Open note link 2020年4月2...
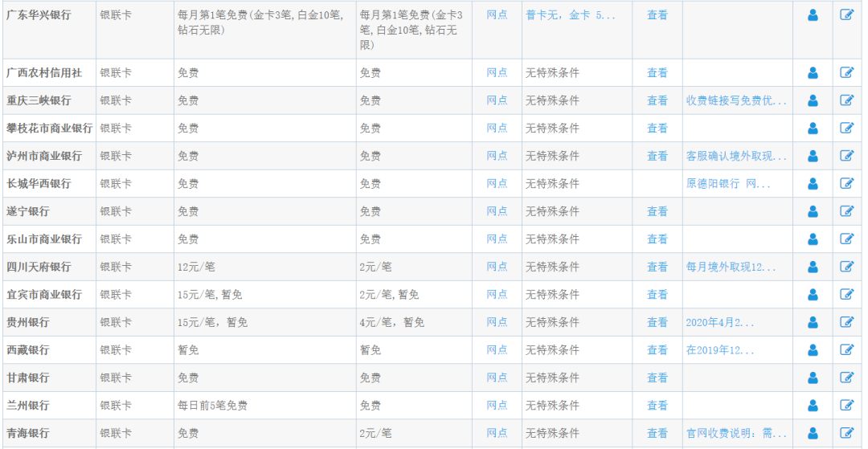 [x=719, y=322]
